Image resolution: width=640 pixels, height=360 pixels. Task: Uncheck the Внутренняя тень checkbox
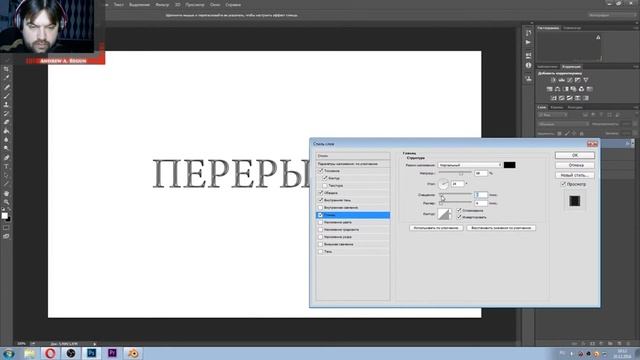tap(320, 200)
